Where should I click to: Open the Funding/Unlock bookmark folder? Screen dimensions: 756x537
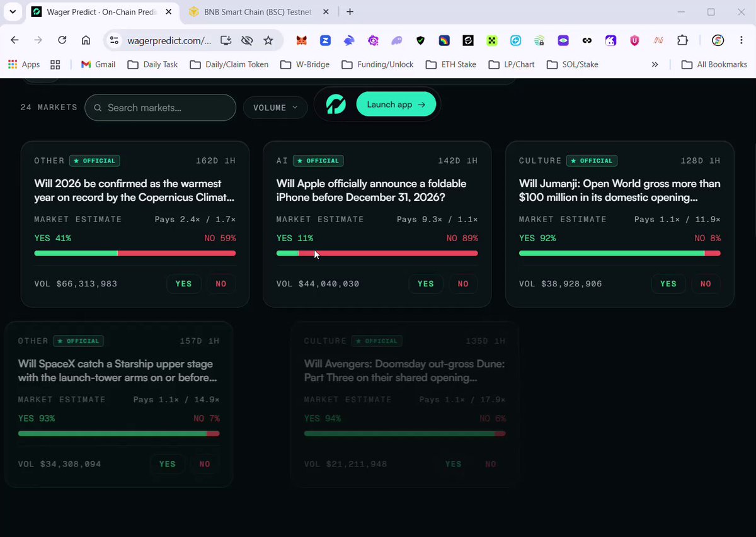[377, 64]
